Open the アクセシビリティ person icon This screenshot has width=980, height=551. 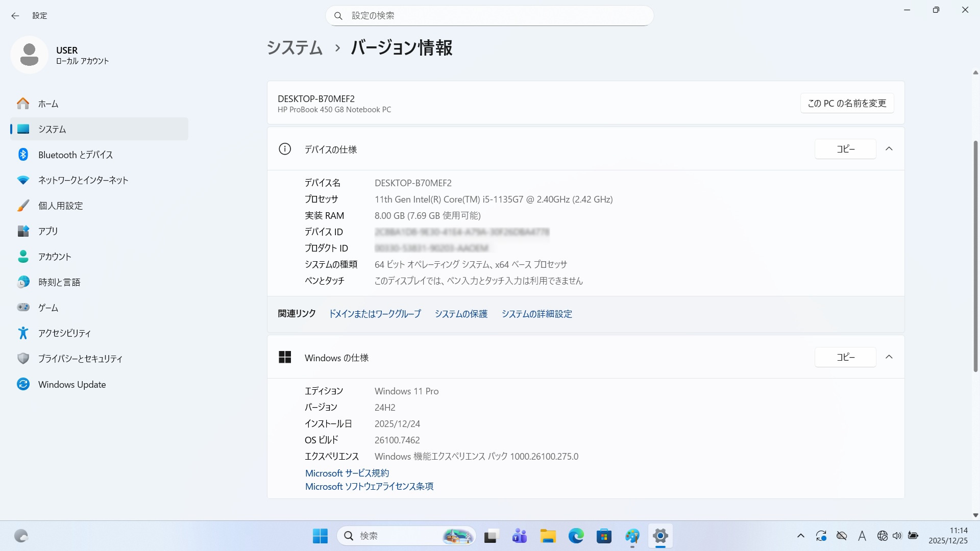click(23, 333)
